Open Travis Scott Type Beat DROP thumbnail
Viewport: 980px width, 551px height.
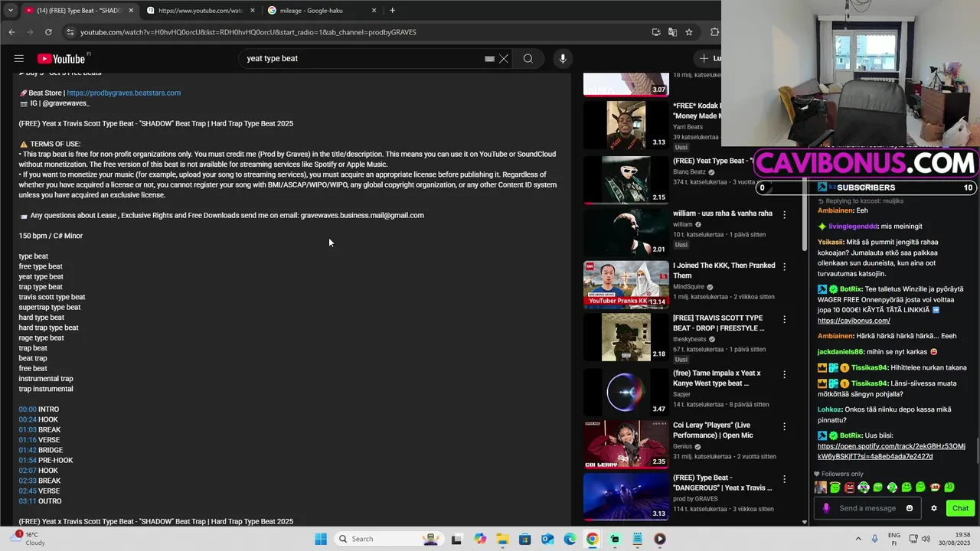tap(626, 337)
